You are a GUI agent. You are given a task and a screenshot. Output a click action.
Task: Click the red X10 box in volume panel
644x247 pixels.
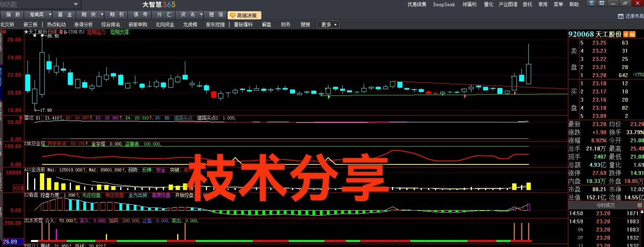tap(18, 188)
